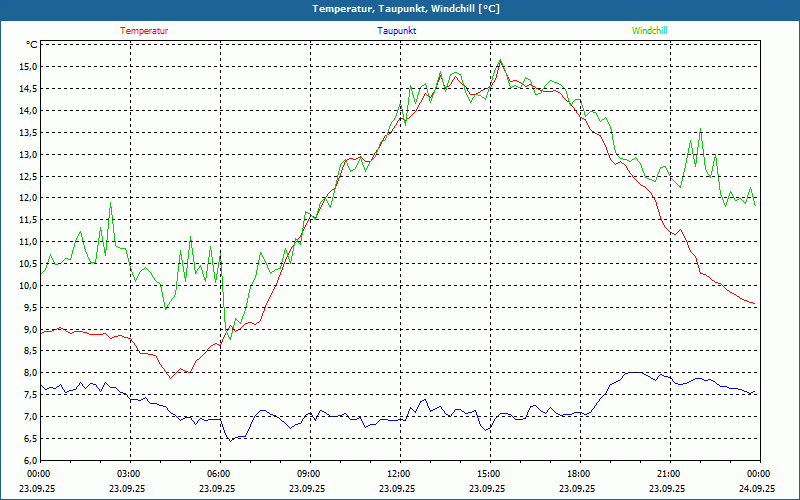800x500 pixels.
Task: Click the temperature curve peak near 15:00
Action: (501, 61)
